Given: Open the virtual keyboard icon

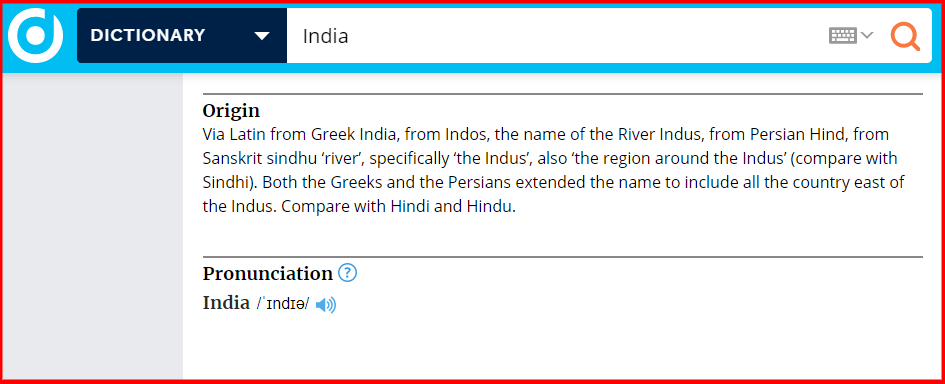Looking at the screenshot, I should 843,36.
